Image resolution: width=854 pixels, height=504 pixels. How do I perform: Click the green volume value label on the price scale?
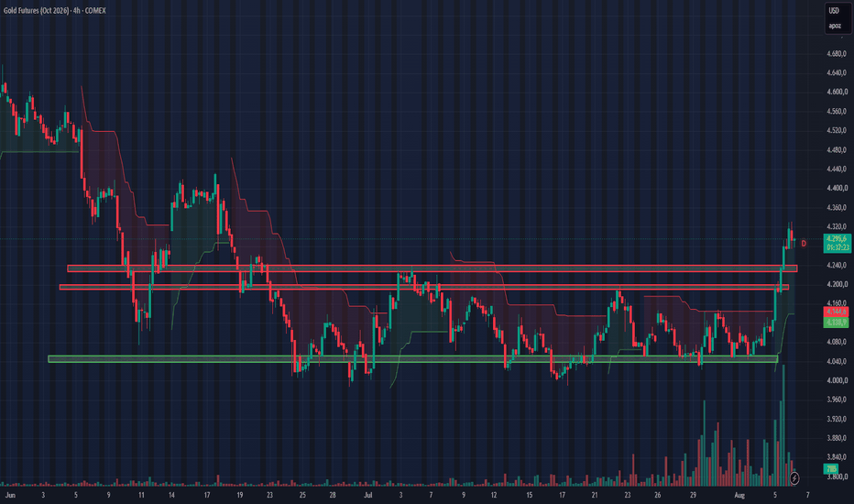click(831, 468)
